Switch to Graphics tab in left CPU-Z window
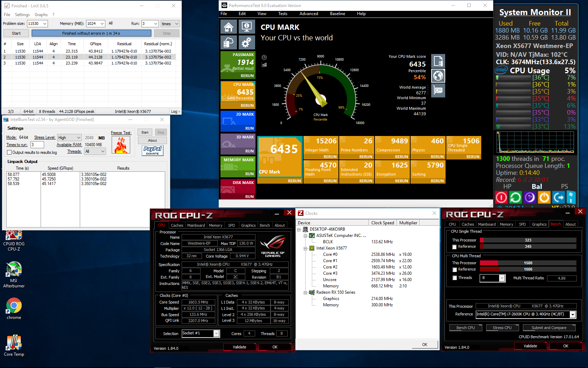 click(x=248, y=225)
